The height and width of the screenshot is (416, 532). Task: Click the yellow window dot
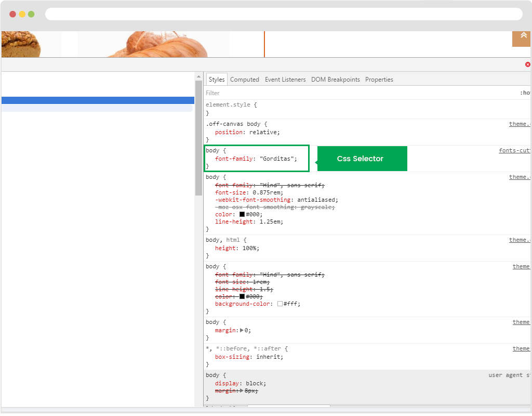click(22, 14)
